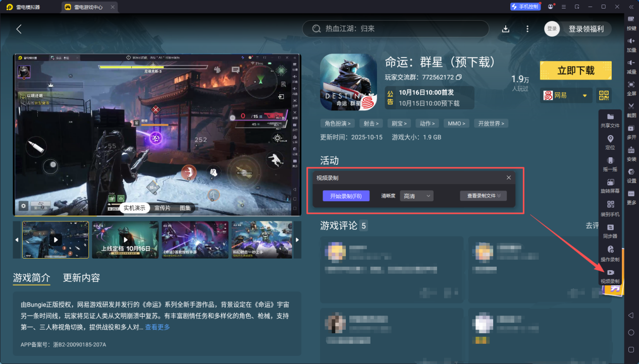
Task: Open the download manager icon
Action: pos(506,29)
